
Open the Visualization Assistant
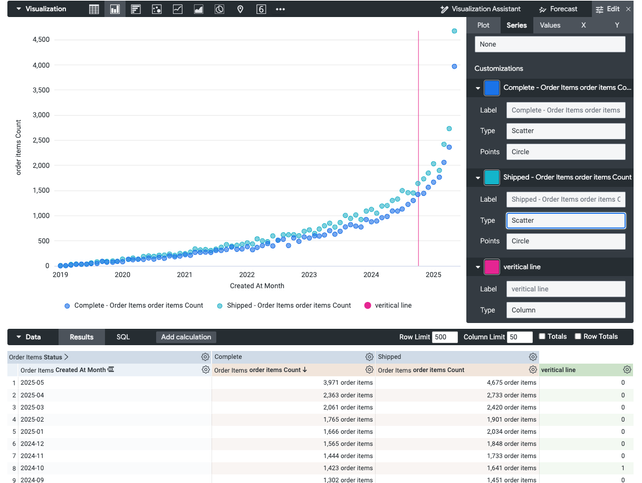coord(480,9)
